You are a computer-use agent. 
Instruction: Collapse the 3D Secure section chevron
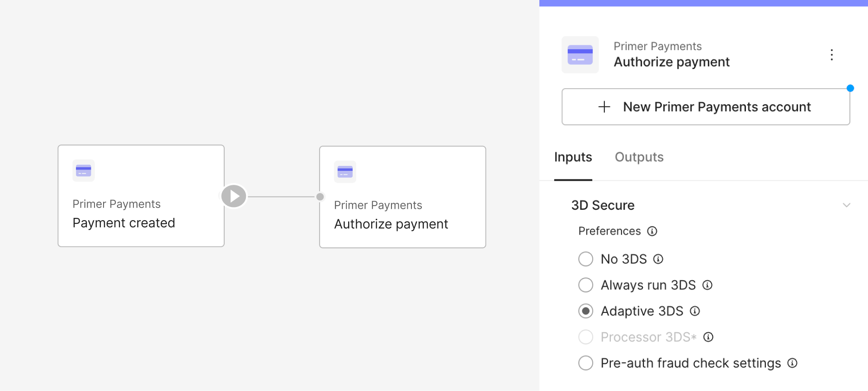point(846,205)
